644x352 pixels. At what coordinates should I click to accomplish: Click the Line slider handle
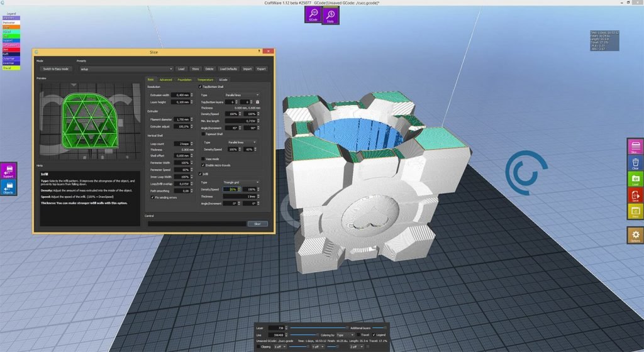click(x=317, y=335)
